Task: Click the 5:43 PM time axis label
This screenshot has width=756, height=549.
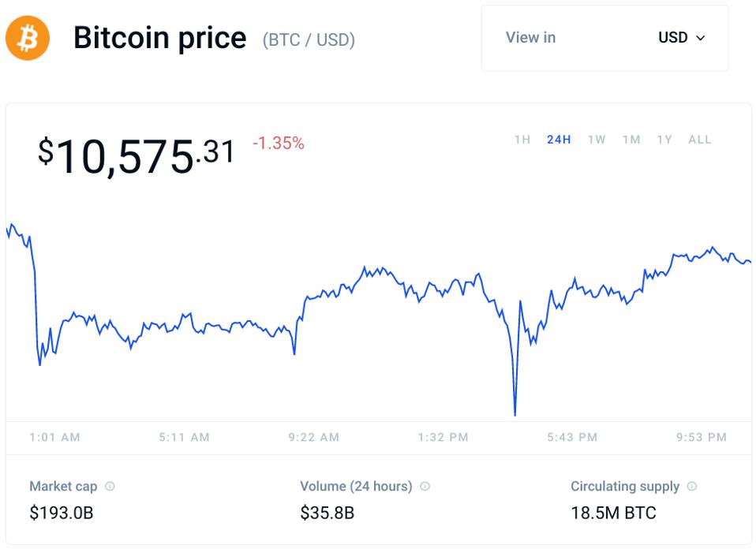Action: (x=572, y=437)
